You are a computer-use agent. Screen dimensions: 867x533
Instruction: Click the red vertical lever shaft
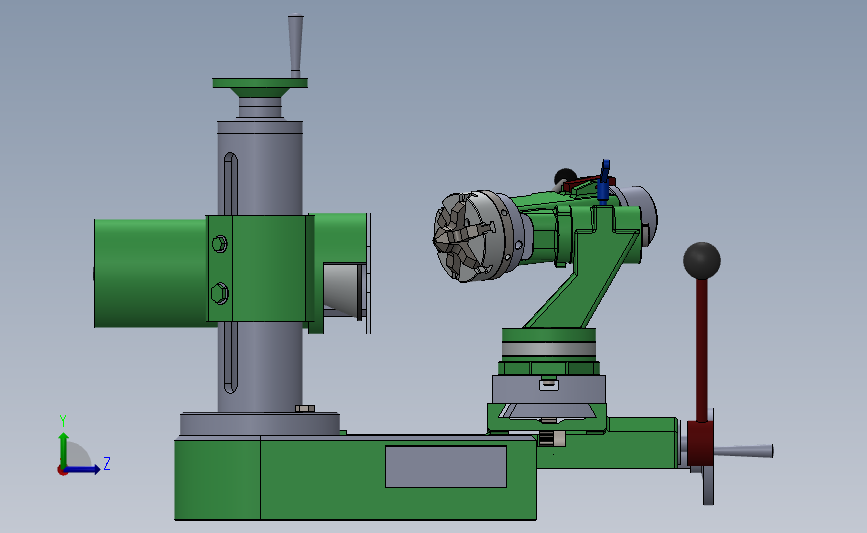pos(702,351)
